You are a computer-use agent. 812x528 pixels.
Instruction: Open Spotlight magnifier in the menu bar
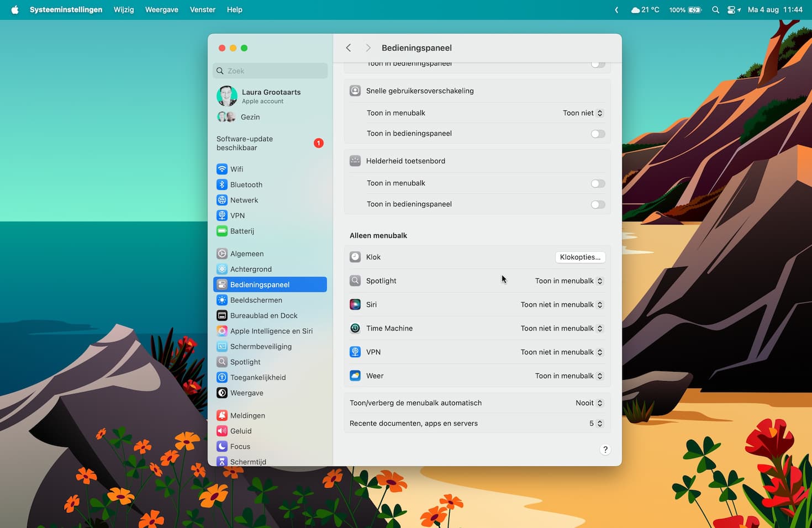[x=715, y=10]
